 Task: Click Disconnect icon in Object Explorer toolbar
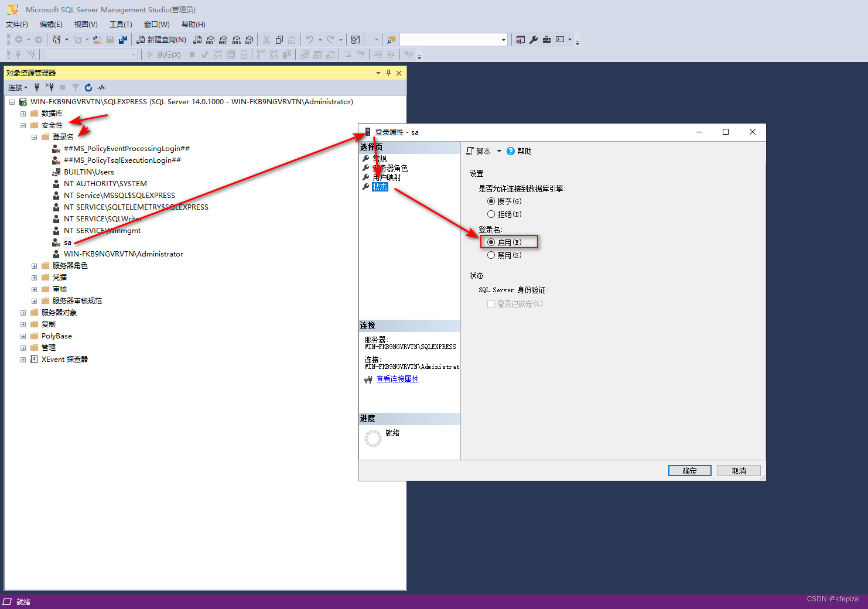coord(50,87)
